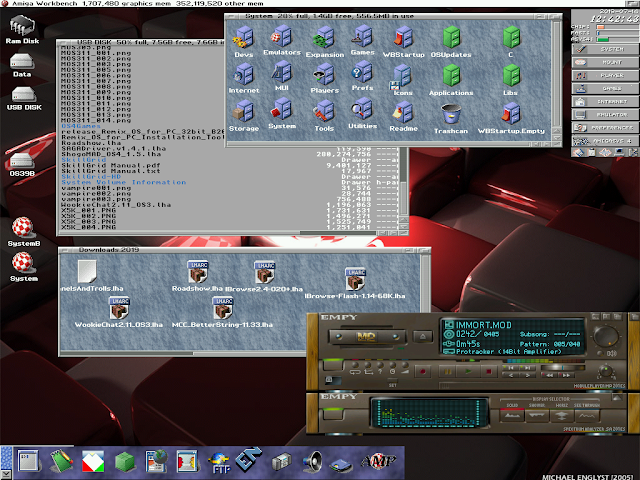This screenshot has height=480, width=640.
Task: Click the record button in EMPY player
Action: (x=423, y=371)
